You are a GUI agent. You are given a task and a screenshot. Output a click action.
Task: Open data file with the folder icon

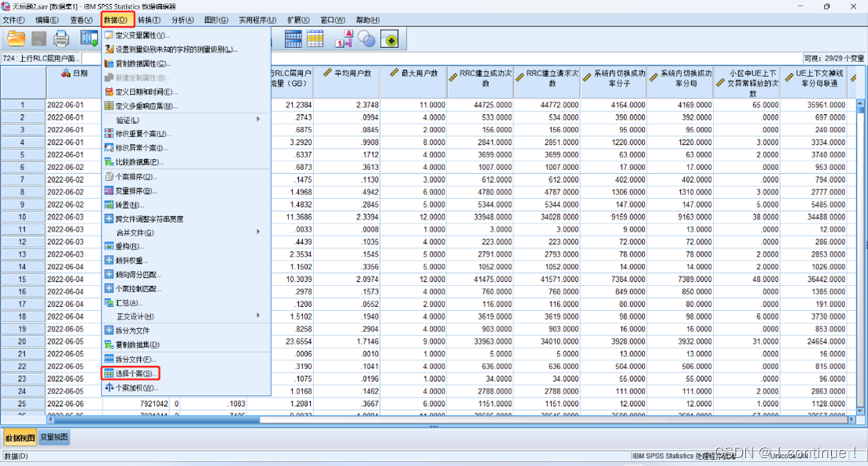[x=16, y=39]
